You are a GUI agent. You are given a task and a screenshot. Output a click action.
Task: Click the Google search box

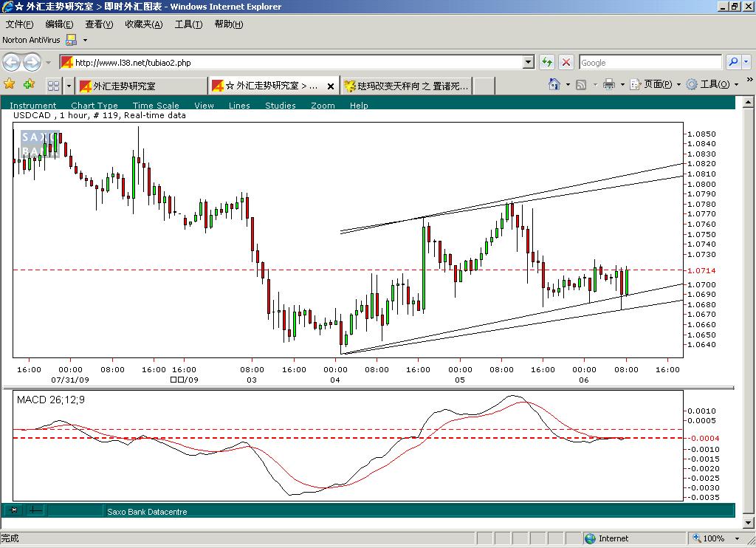[650, 63]
